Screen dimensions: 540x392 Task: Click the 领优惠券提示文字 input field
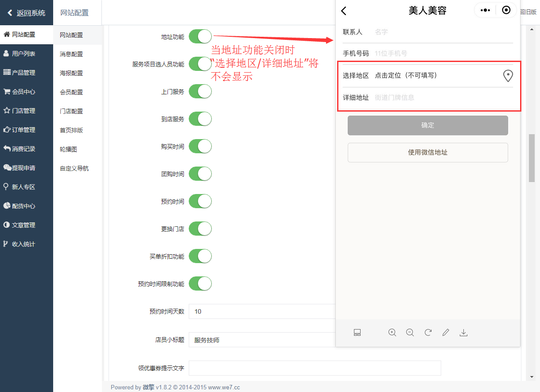pos(315,368)
